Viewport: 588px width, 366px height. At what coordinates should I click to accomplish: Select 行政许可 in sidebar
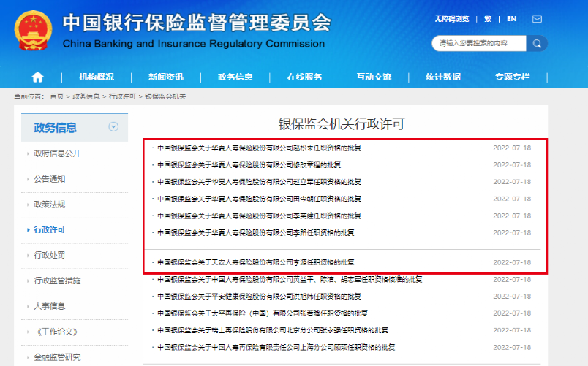tap(50, 229)
